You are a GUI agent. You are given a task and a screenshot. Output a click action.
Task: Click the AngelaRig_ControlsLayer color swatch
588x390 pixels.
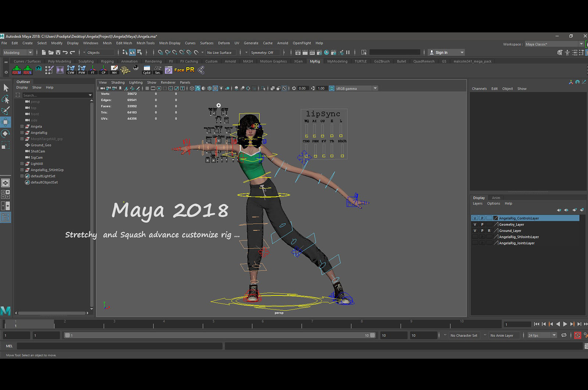click(496, 218)
